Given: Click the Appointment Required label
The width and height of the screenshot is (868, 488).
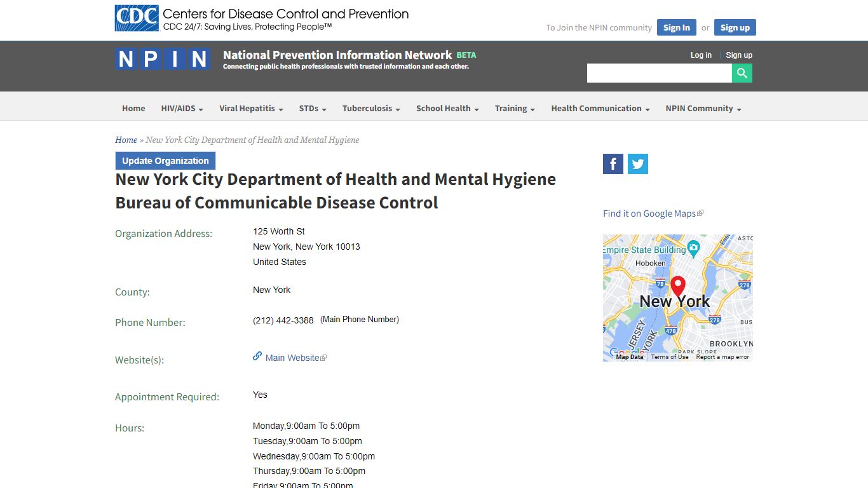Looking at the screenshot, I should click(167, 397).
